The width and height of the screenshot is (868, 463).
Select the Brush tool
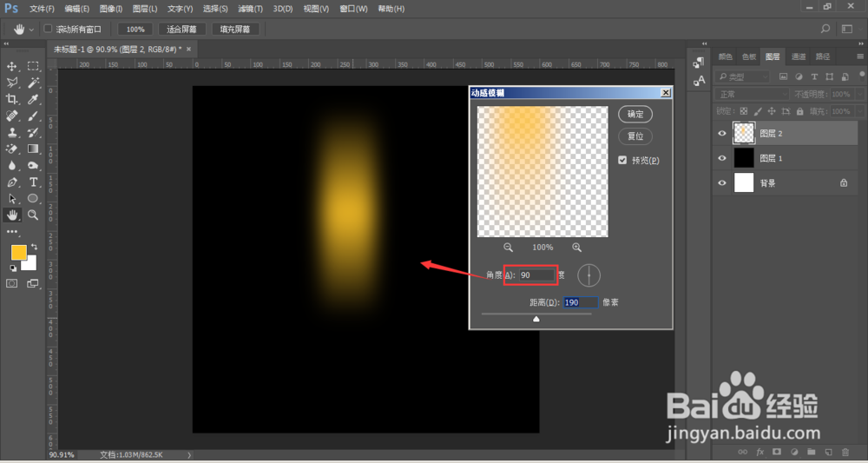pyautogui.click(x=33, y=116)
